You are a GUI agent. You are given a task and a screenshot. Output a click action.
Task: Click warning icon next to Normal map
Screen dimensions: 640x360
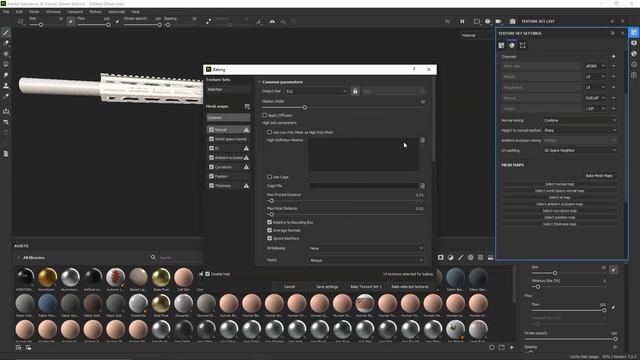(246, 129)
